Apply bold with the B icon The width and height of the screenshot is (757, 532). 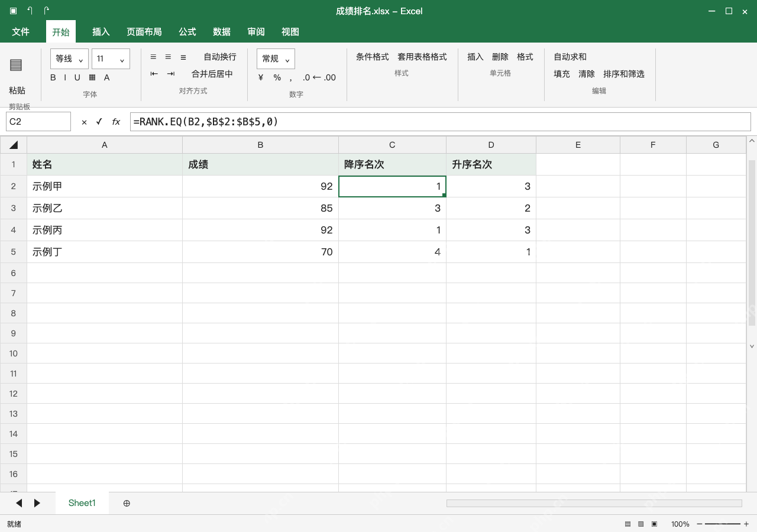[53, 77]
